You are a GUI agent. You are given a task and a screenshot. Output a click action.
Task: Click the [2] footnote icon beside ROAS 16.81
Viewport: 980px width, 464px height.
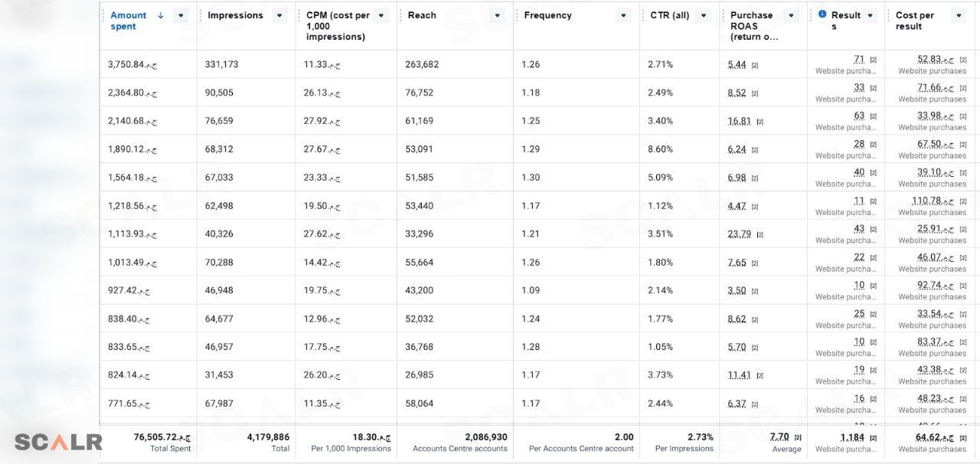pyautogui.click(x=759, y=122)
